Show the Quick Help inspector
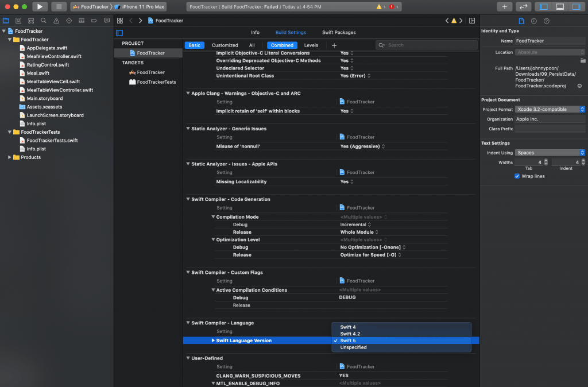The image size is (588, 387). tap(547, 21)
